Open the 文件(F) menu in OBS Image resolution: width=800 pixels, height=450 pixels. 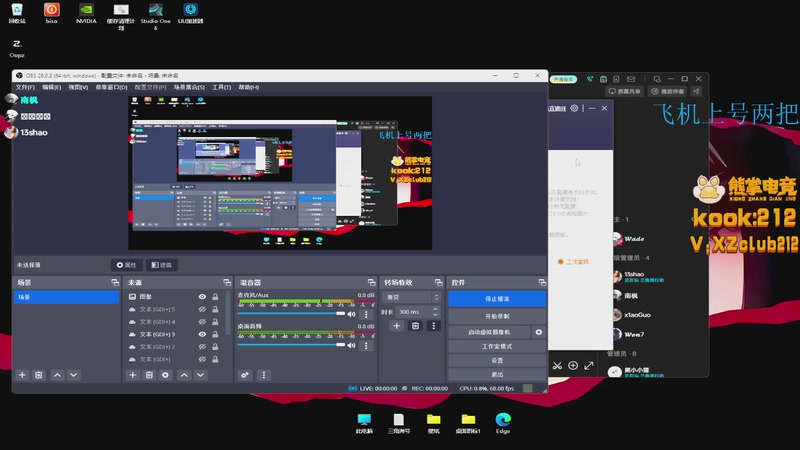[24, 87]
